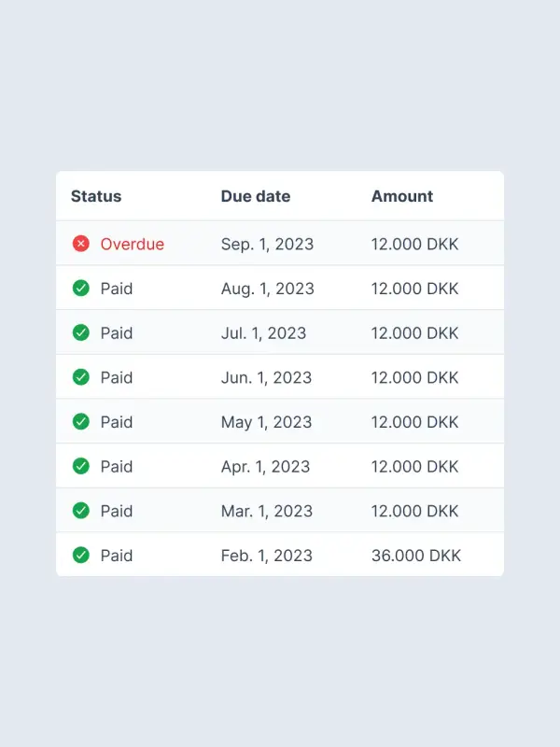
Task: Click the green paid checkmark for Jun. 1, 2023
Action: point(81,377)
